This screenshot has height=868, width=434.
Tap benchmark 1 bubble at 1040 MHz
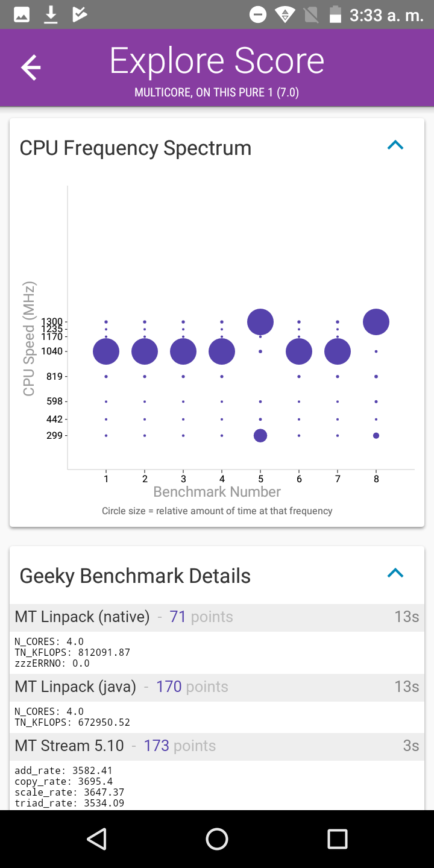tap(106, 351)
